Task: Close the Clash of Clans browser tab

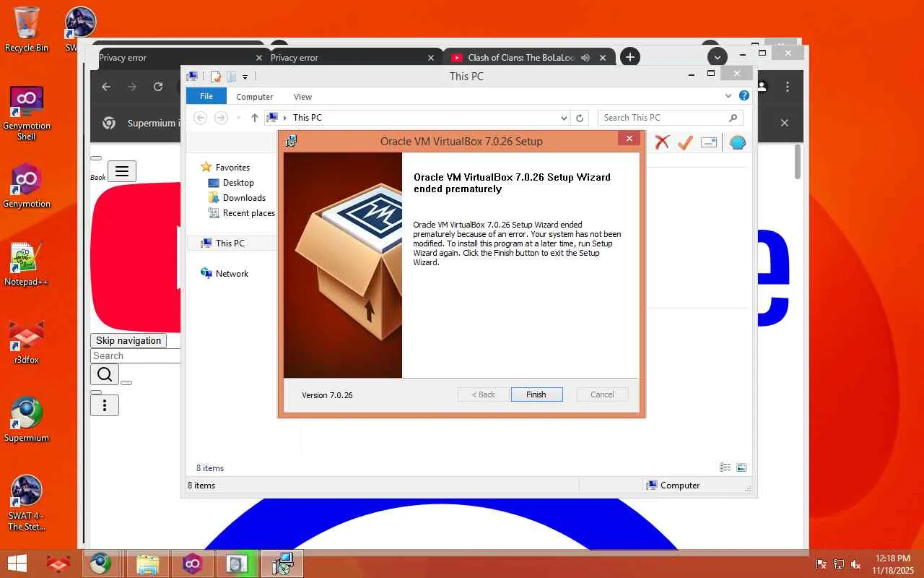Action: point(603,58)
